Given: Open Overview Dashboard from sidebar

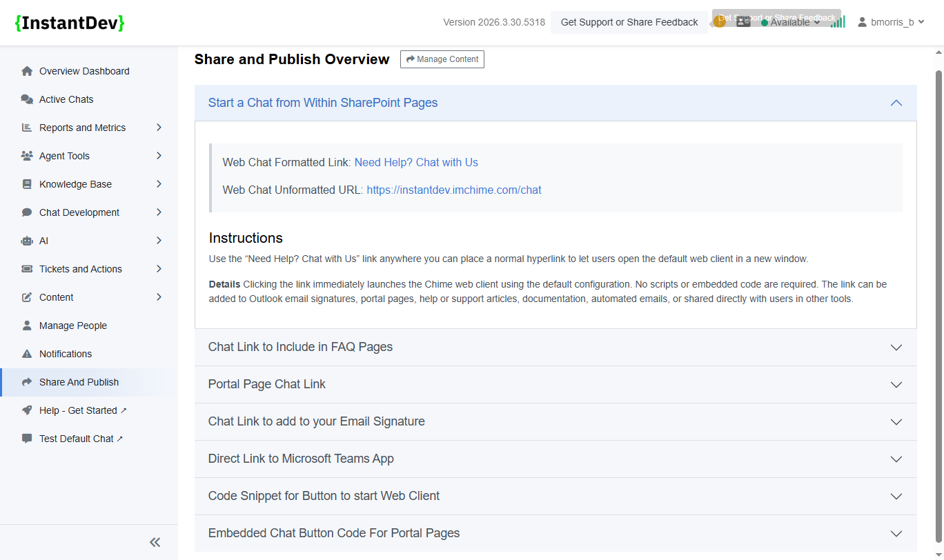Looking at the screenshot, I should tap(83, 71).
